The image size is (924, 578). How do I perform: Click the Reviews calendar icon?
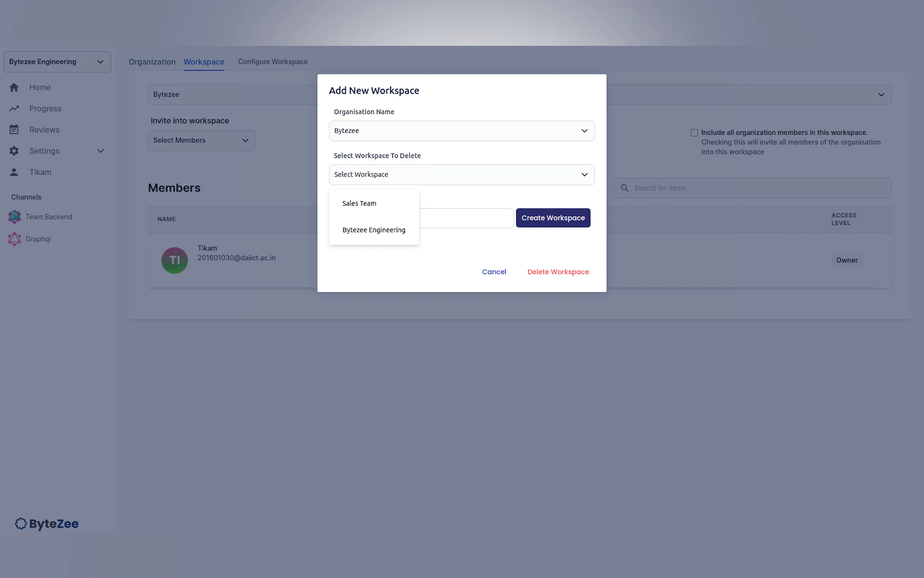(14, 130)
